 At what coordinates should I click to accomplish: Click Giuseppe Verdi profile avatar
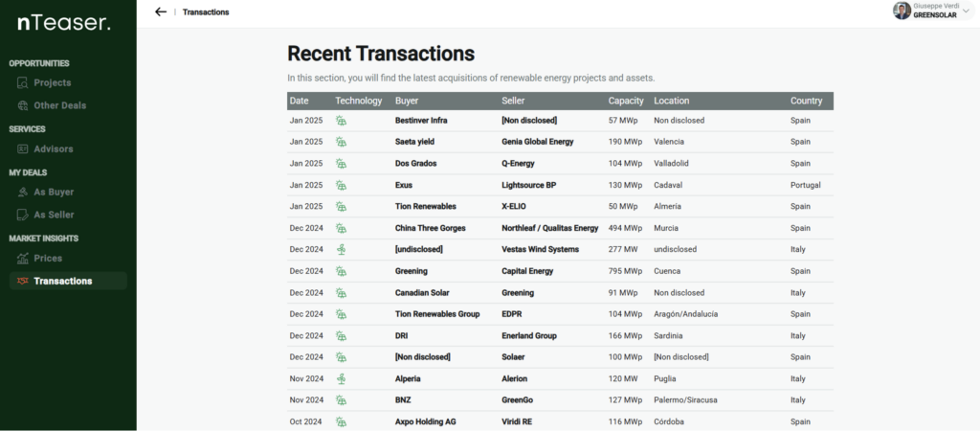click(902, 11)
